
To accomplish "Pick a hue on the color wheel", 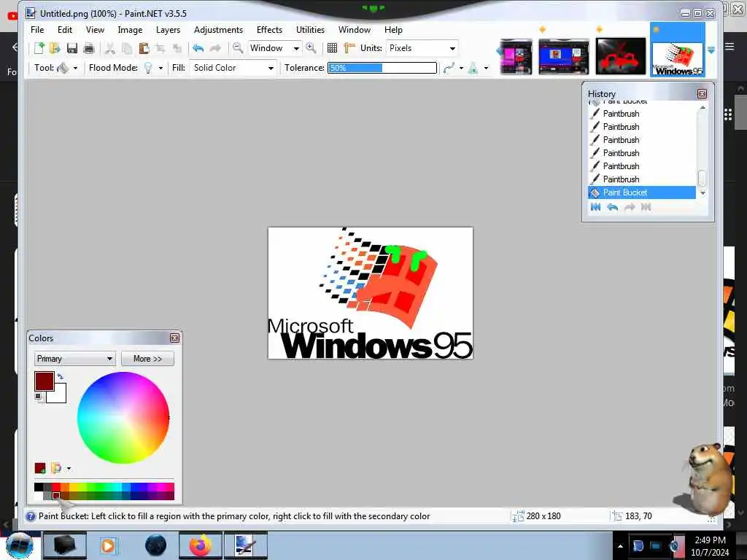I will tap(123, 418).
